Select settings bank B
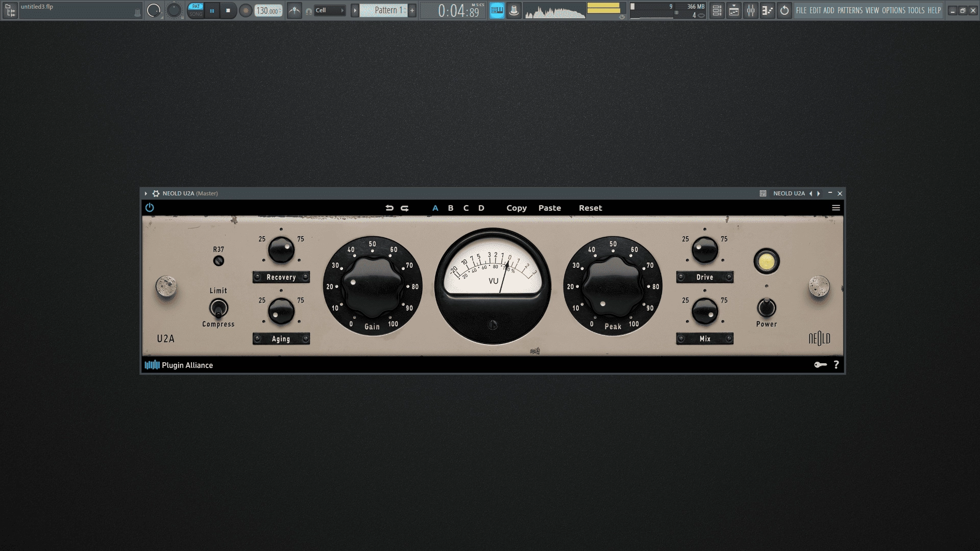The image size is (980, 551). point(451,208)
